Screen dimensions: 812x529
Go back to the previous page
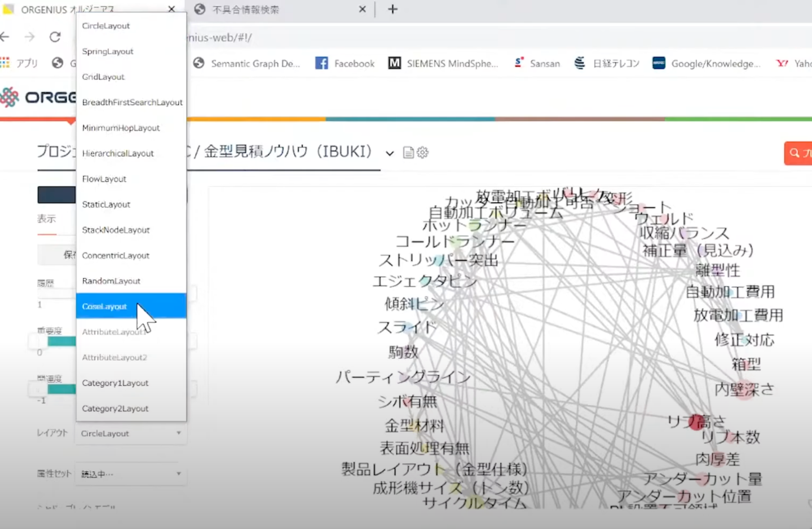point(5,37)
